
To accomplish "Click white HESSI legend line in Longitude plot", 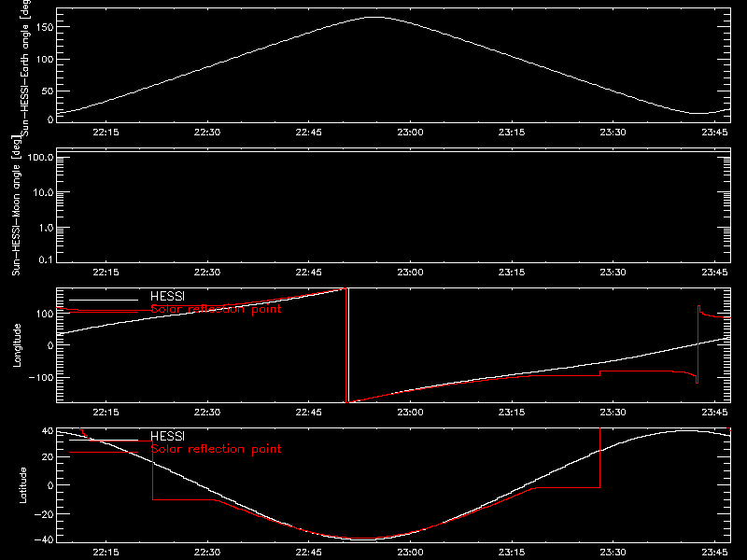I will [x=104, y=300].
